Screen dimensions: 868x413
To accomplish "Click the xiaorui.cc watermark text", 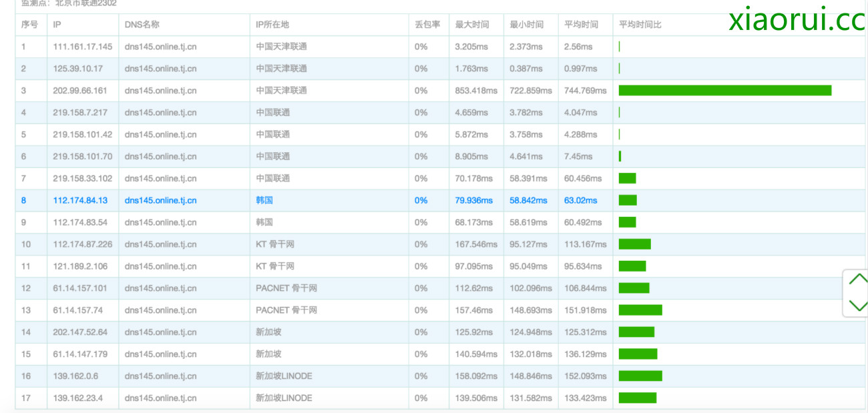I will pos(797,21).
